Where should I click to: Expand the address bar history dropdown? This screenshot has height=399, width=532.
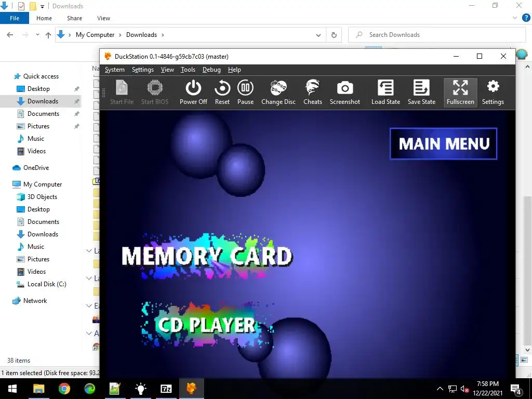point(318,35)
